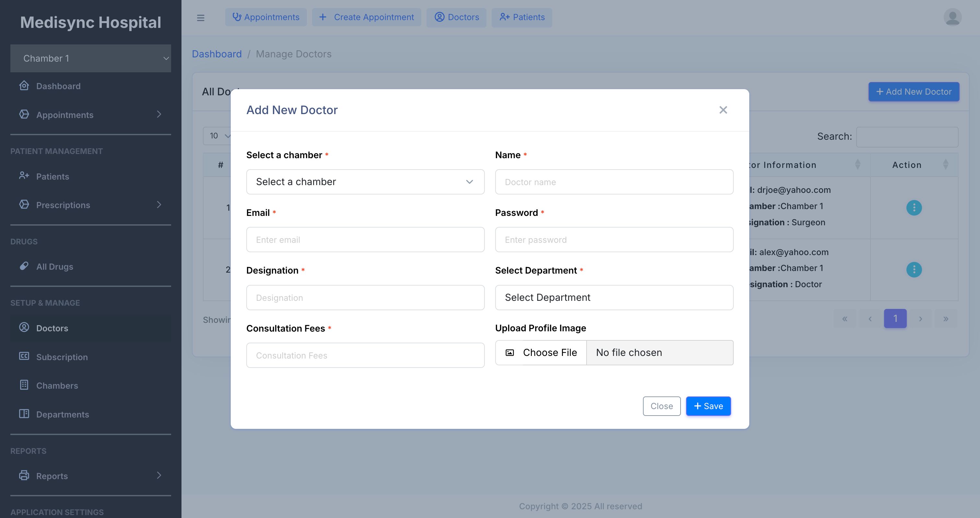Open the Select a chamber dropdown
The width and height of the screenshot is (980, 518).
click(x=365, y=182)
